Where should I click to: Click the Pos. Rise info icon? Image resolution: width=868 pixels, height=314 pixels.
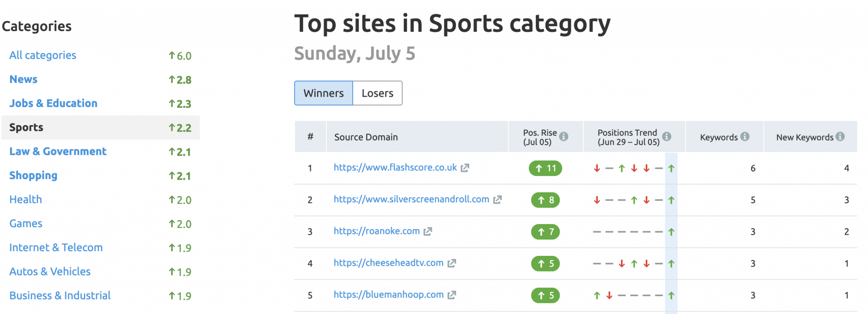(564, 137)
